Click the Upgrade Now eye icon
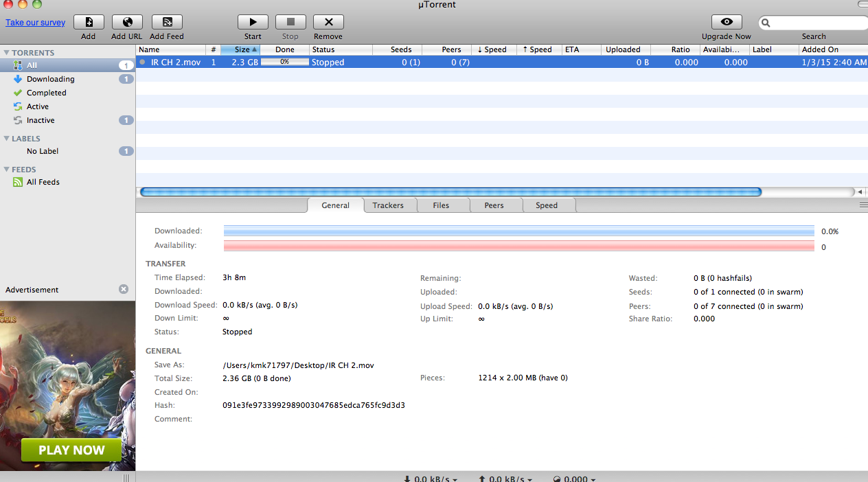868x482 pixels. (x=727, y=22)
